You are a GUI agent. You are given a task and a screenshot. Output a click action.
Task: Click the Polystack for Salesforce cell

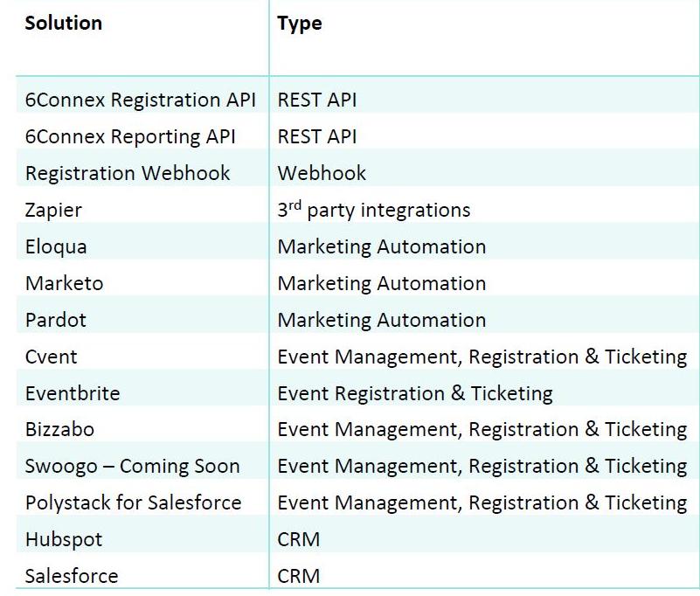[133, 502]
